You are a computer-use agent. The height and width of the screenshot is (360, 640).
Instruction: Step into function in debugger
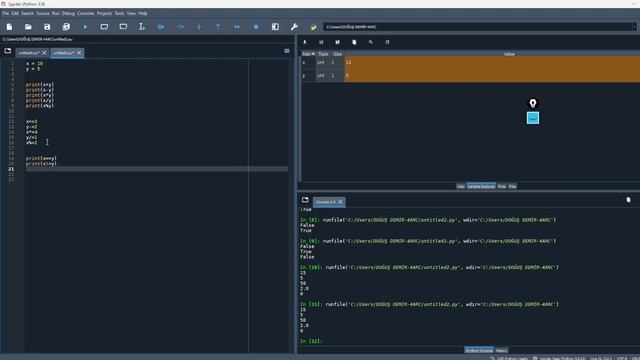(199, 27)
